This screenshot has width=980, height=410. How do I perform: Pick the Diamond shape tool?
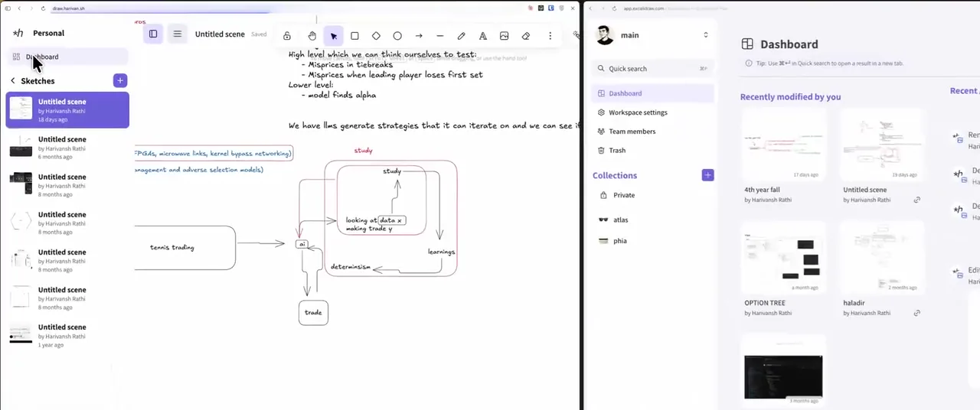coord(376,36)
